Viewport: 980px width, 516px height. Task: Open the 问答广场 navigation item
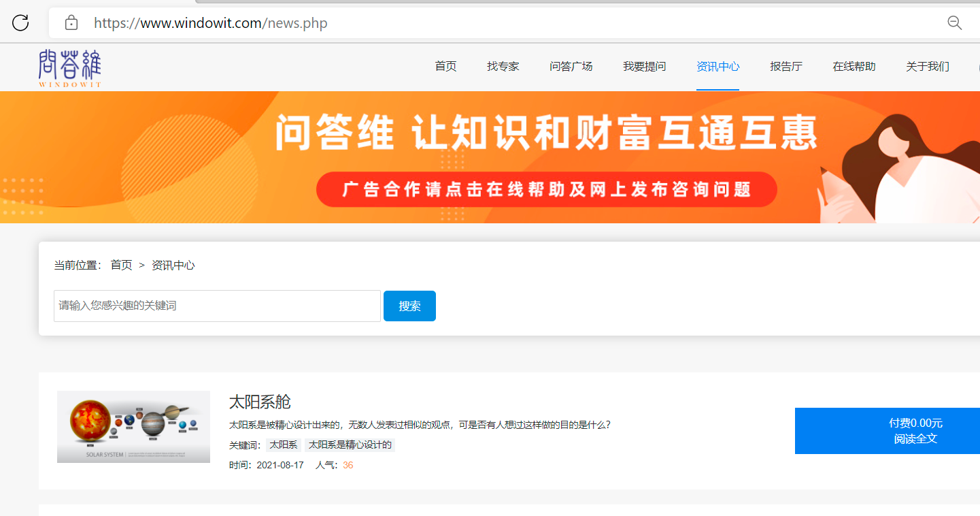[x=571, y=67]
